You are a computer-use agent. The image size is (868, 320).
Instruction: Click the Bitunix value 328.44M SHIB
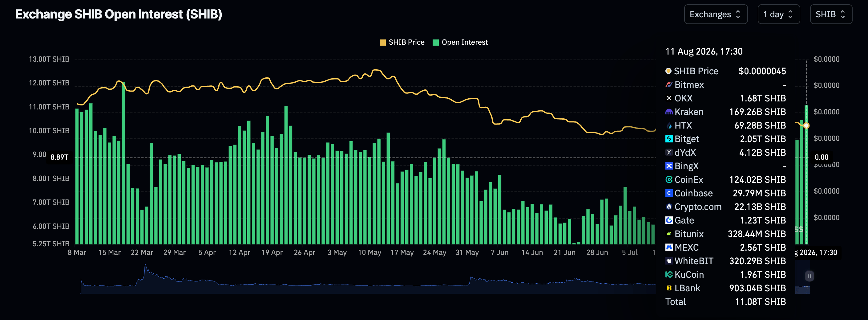(x=757, y=234)
